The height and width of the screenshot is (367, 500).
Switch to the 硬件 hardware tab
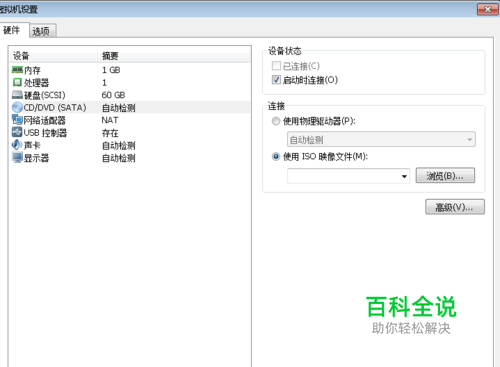pyautogui.click(x=12, y=30)
